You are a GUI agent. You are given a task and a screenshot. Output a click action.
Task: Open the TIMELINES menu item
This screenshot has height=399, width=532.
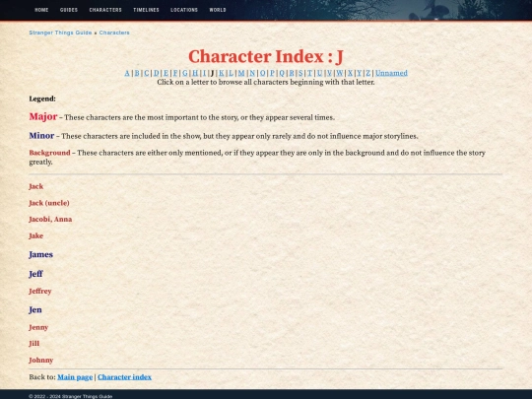(146, 10)
